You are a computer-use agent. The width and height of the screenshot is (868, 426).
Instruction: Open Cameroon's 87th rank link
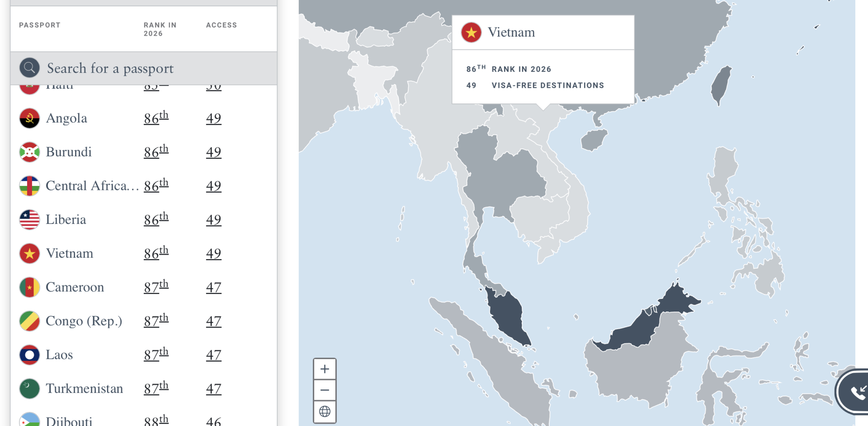point(156,287)
